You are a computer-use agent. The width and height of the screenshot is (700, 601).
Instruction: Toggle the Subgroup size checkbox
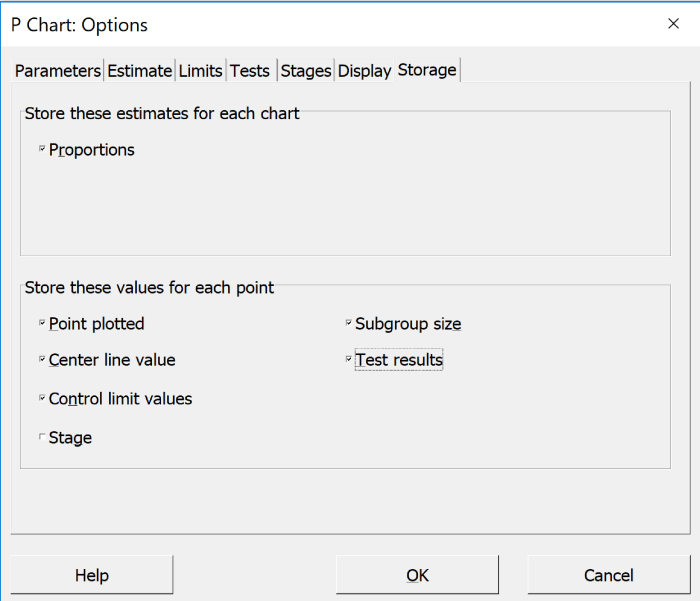pos(349,324)
